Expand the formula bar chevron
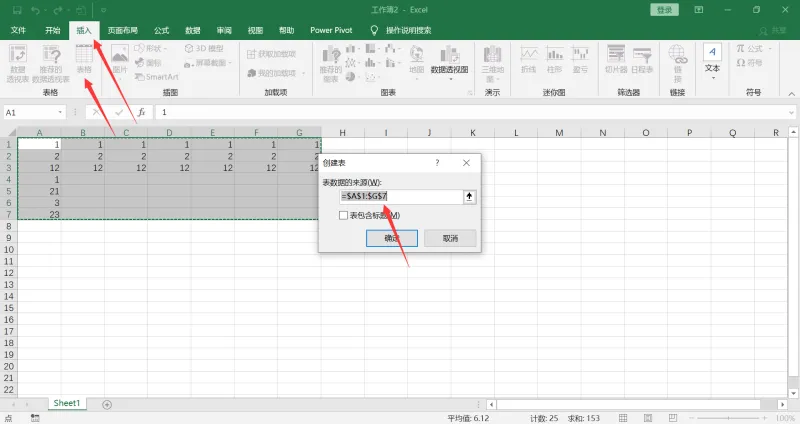This screenshot has width=800, height=424. 791,112
